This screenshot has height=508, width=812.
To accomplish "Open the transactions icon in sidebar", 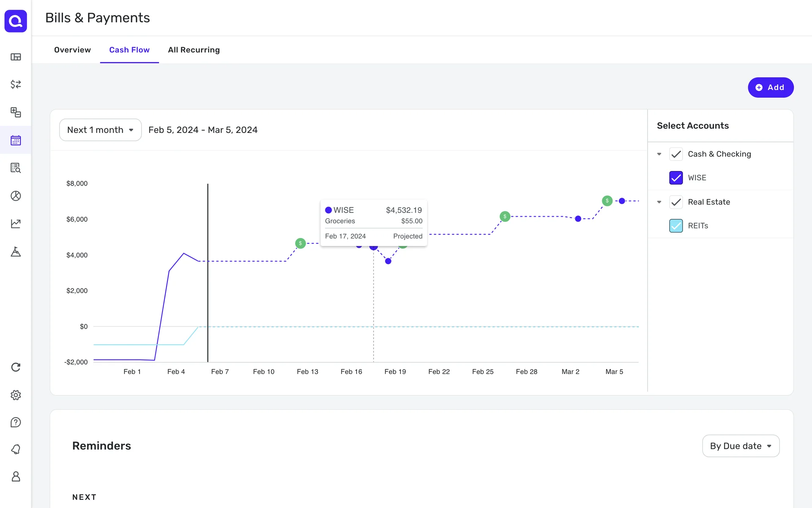I will pyautogui.click(x=16, y=84).
